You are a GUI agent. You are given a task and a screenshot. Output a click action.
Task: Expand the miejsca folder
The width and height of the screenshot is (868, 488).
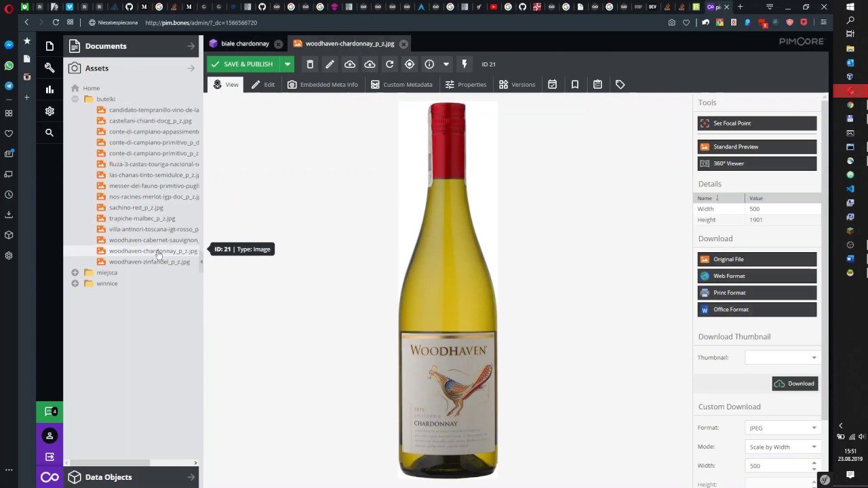[x=75, y=272]
